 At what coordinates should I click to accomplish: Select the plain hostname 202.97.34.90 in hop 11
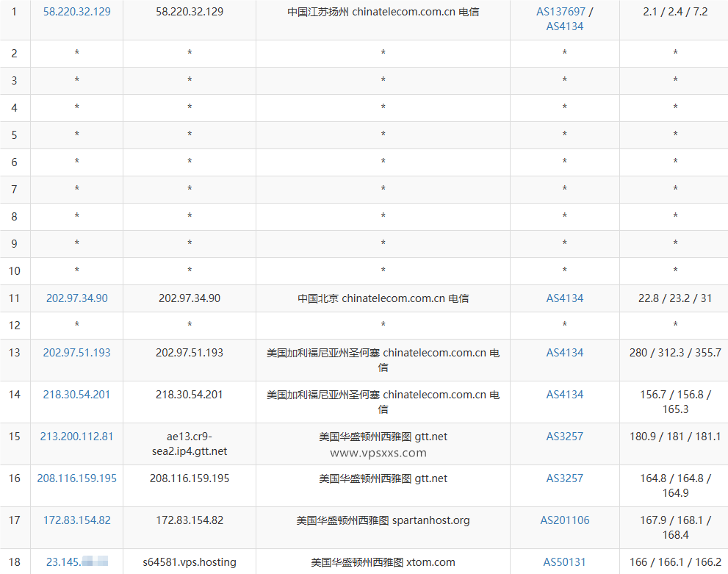190,298
